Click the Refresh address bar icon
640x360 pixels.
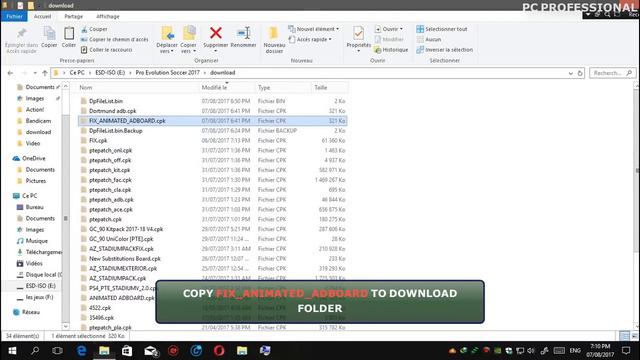tap(580, 73)
